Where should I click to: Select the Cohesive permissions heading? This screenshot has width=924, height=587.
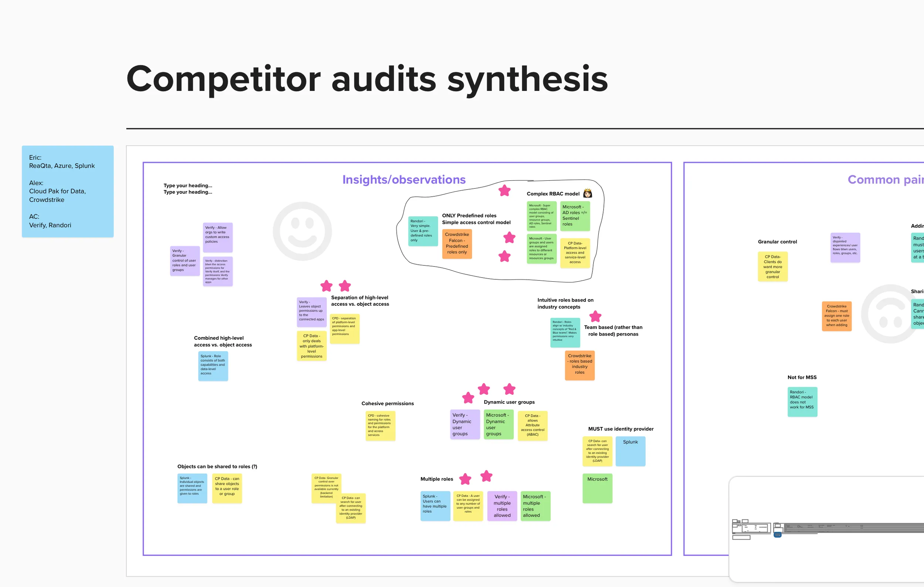click(388, 404)
